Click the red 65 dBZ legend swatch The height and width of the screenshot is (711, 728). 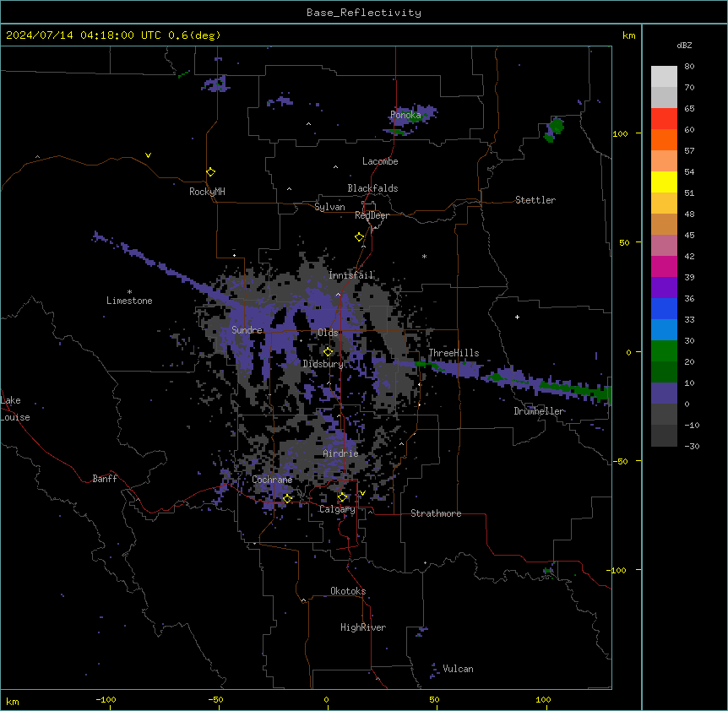[x=664, y=118]
